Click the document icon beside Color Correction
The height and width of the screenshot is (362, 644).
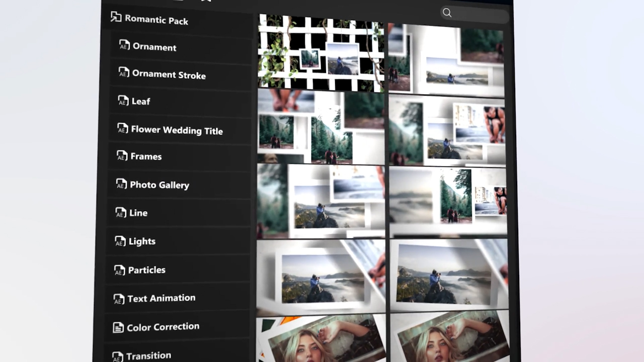pyautogui.click(x=118, y=328)
